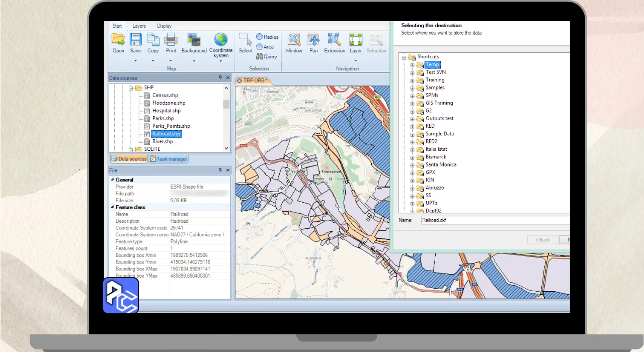This screenshot has width=644, height=352.
Task: Close the TRP URB map tab
Action: pos(239,80)
